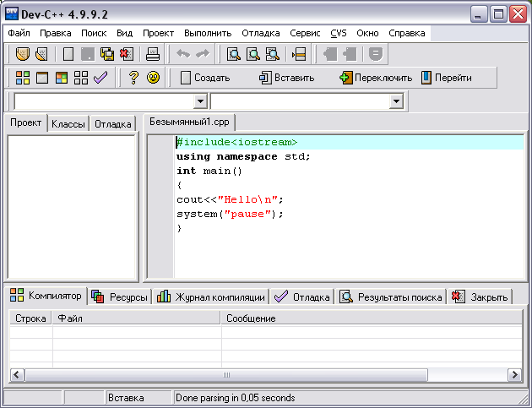The height and width of the screenshot is (408, 532).
Task: Open the Окно menu
Action: (x=367, y=33)
